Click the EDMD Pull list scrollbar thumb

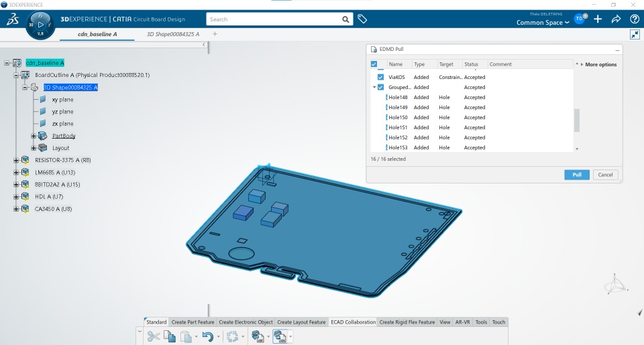[x=577, y=120]
